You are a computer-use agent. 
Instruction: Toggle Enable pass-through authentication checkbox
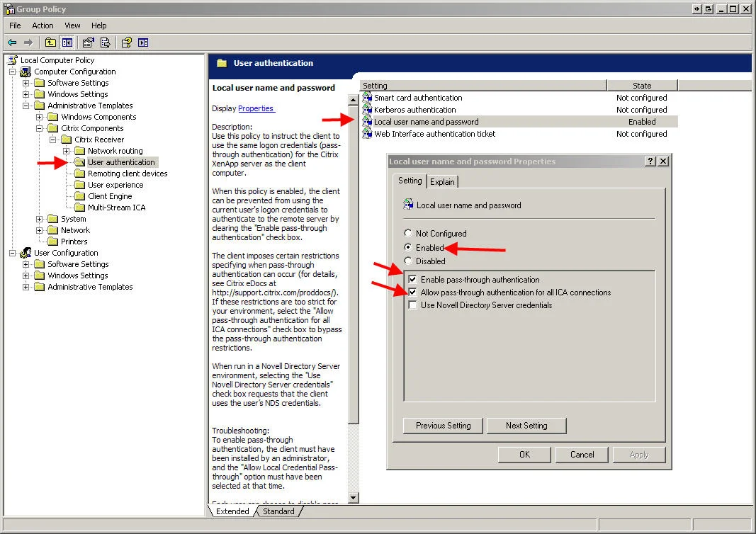coord(412,279)
